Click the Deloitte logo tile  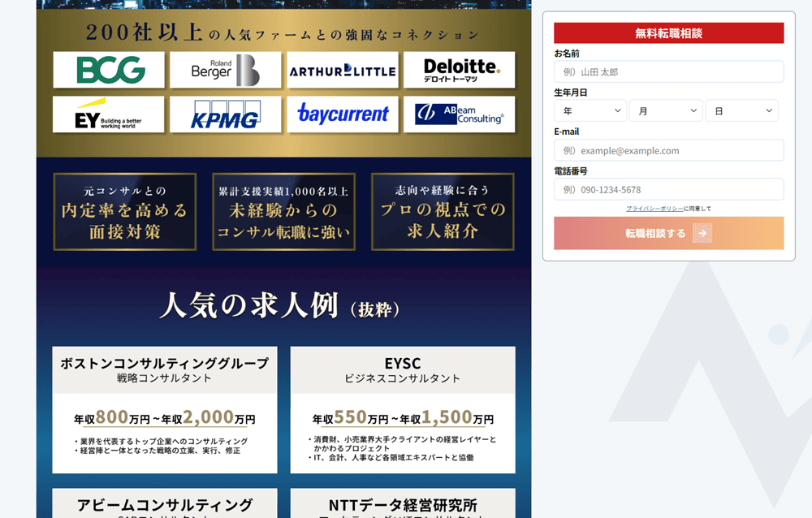[x=459, y=70]
